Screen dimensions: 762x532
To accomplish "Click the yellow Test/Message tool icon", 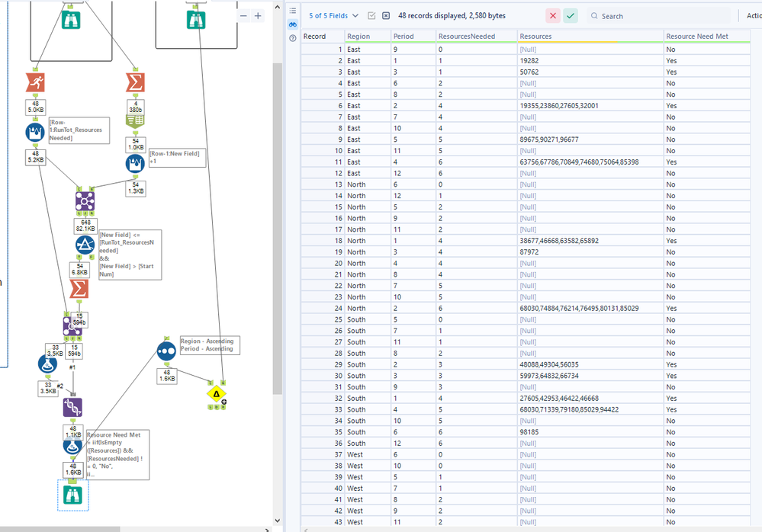I will pos(216,394).
